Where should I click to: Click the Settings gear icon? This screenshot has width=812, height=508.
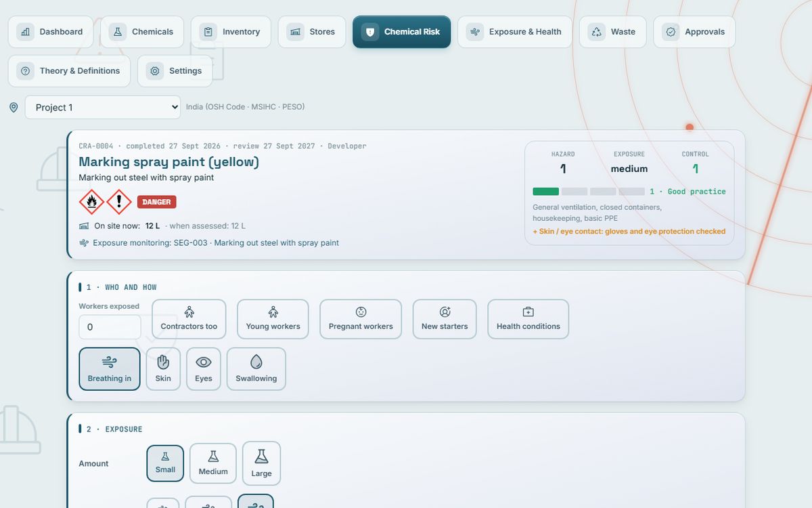coord(155,71)
